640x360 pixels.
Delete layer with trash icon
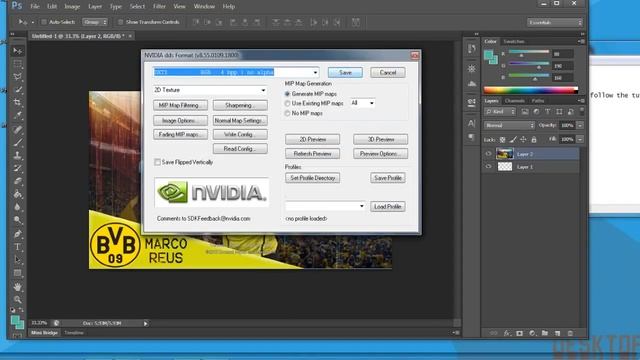point(570,333)
